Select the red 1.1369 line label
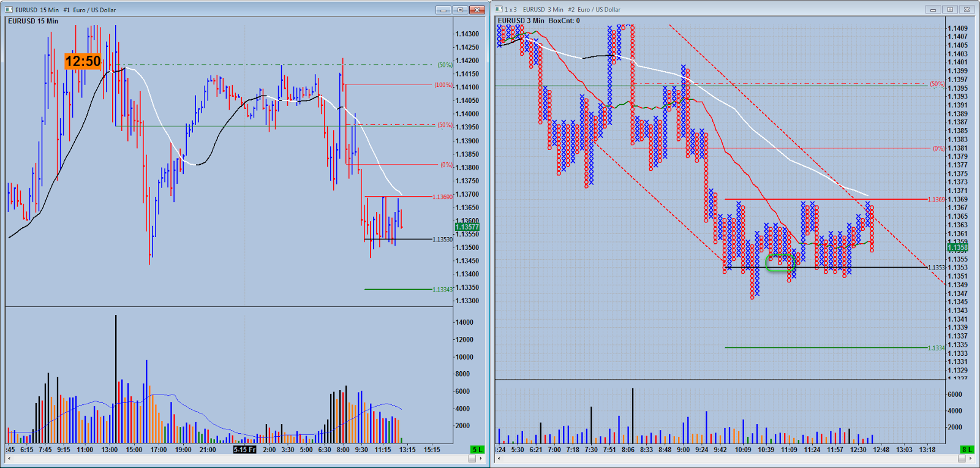Screen dimensions: 980x468 [936, 200]
